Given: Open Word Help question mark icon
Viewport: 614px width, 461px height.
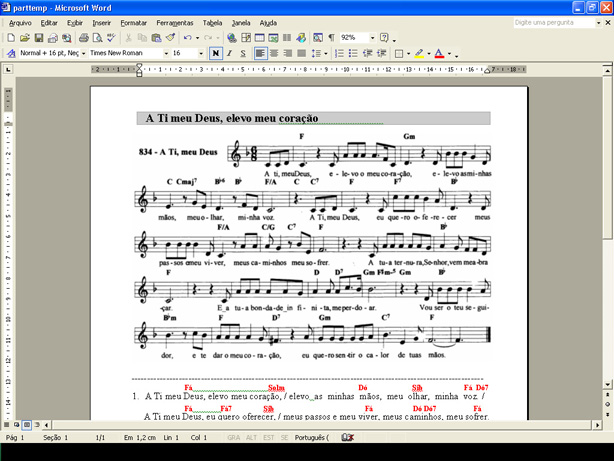Looking at the screenshot, I should [x=385, y=38].
